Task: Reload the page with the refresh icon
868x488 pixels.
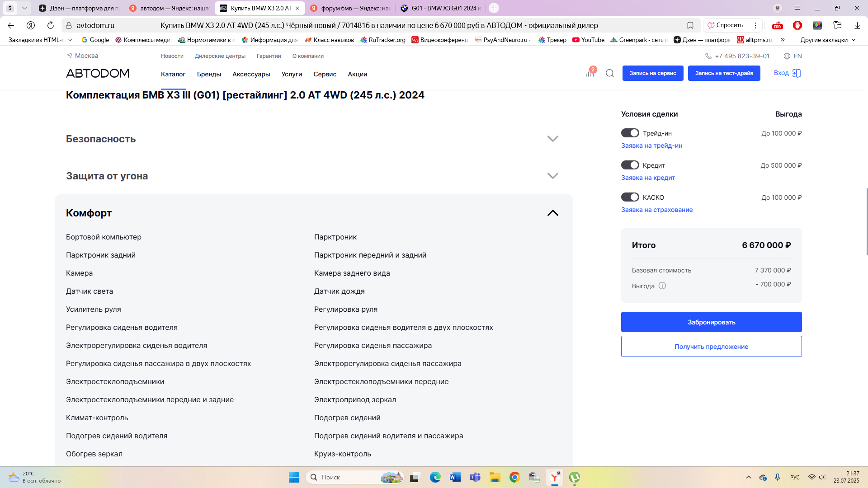Action: (x=51, y=25)
